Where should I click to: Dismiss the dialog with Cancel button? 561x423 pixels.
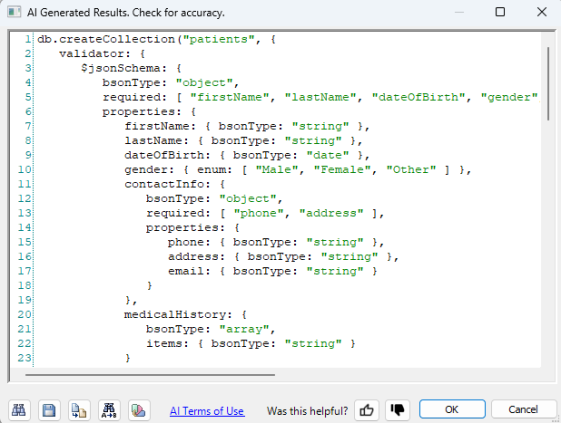click(523, 409)
